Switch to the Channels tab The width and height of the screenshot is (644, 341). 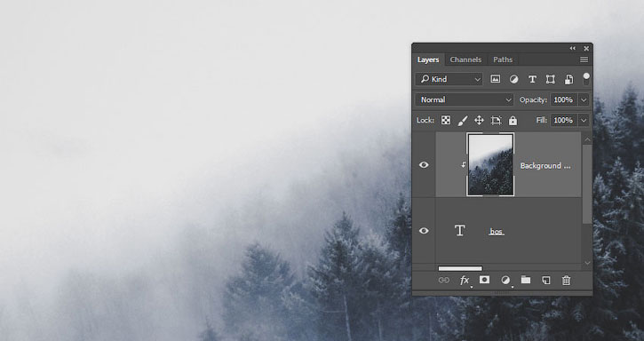click(x=465, y=59)
